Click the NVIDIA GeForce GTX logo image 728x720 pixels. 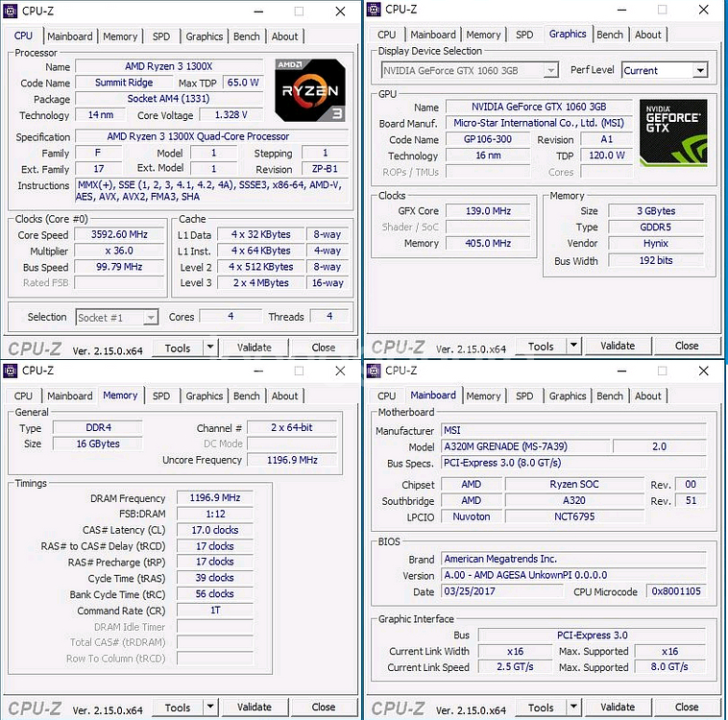(673, 132)
